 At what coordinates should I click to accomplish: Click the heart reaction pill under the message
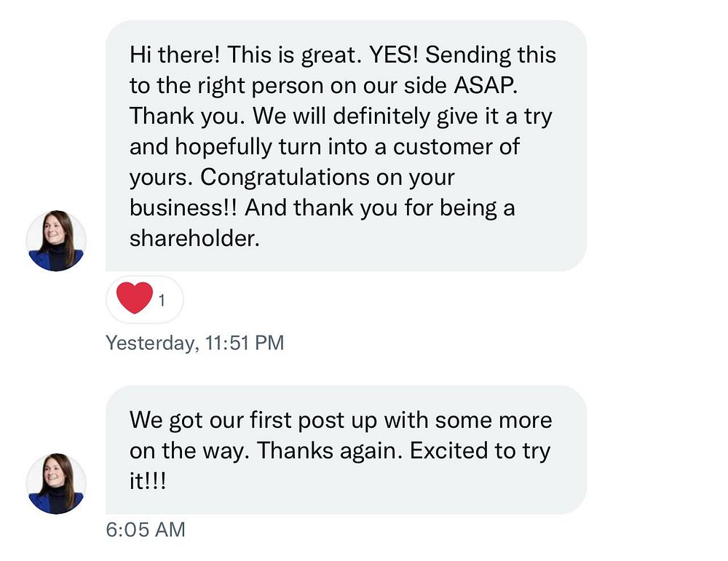pyautogui.click(x=145, y=299)
